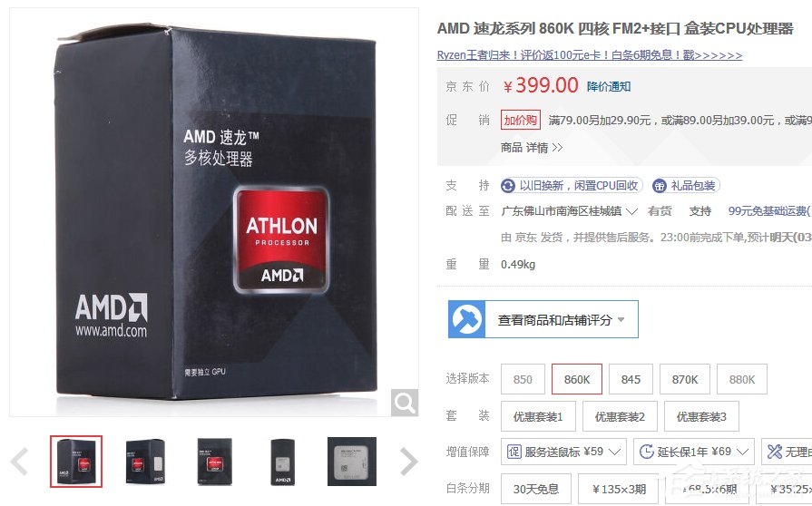The image size is (812, 506).
Task: Choose bundle 优惠套装3
Action: pos(701,416)
